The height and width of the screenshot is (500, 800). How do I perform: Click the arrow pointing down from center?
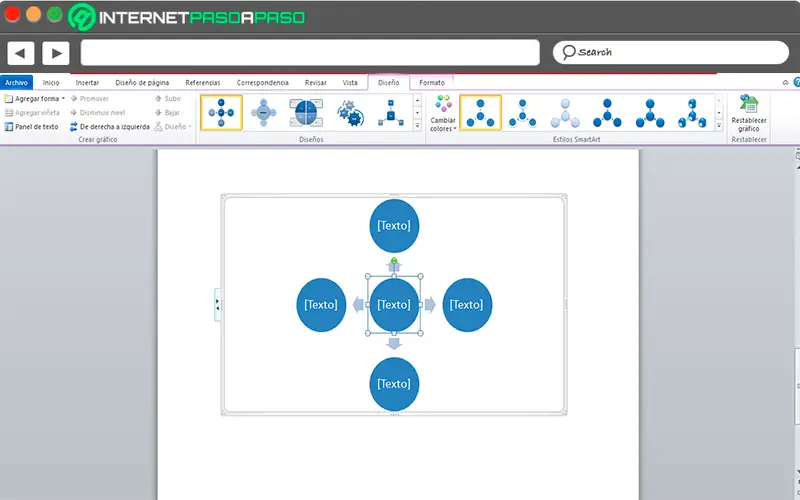pos(394,343)
